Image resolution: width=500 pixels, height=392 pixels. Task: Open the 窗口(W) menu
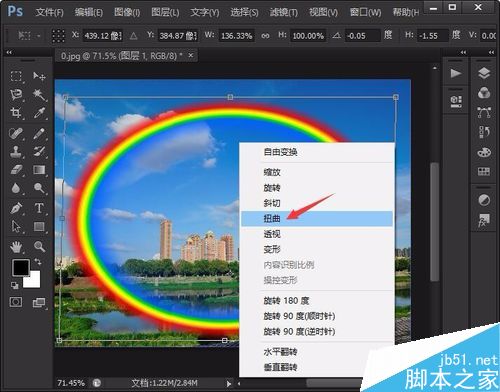click(x=365, y=13)
